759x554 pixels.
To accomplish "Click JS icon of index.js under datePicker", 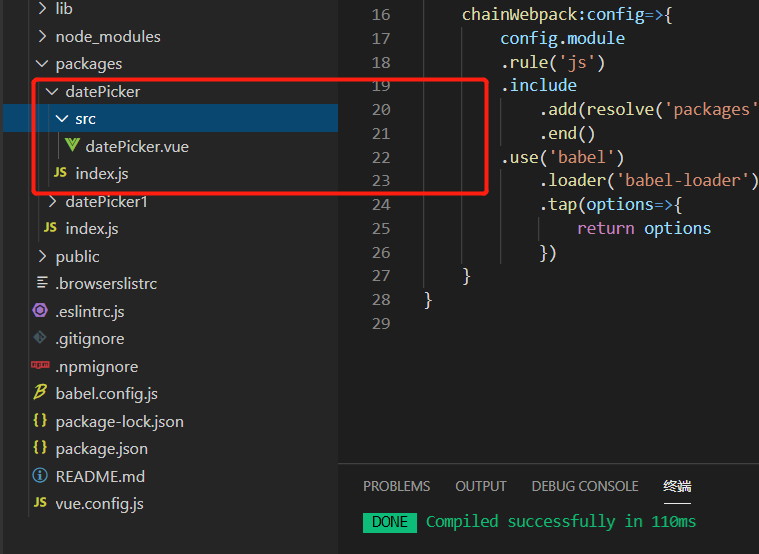I will coord(61,173).
